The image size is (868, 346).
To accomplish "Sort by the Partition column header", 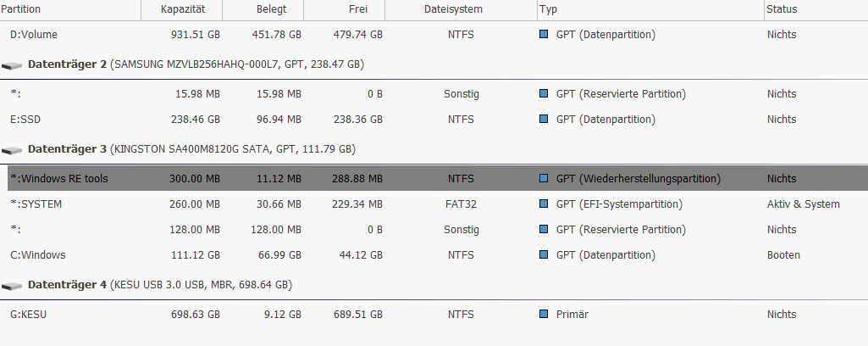I will click(70, 9).
